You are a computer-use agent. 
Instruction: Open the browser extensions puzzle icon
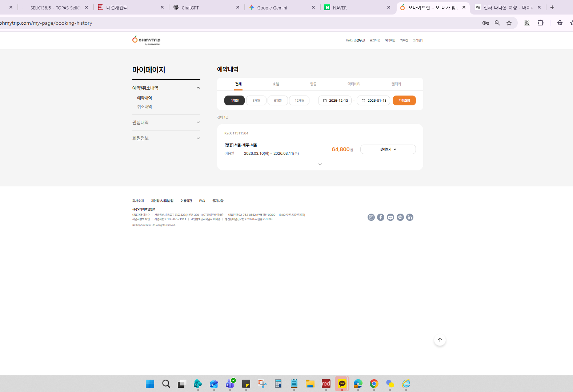(541, 23)
